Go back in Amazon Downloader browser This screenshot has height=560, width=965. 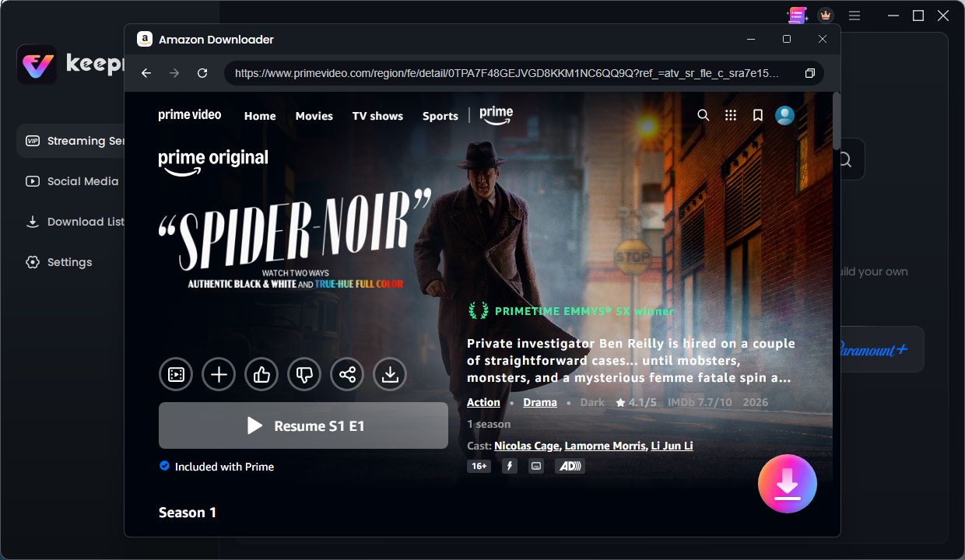point(146,73)
